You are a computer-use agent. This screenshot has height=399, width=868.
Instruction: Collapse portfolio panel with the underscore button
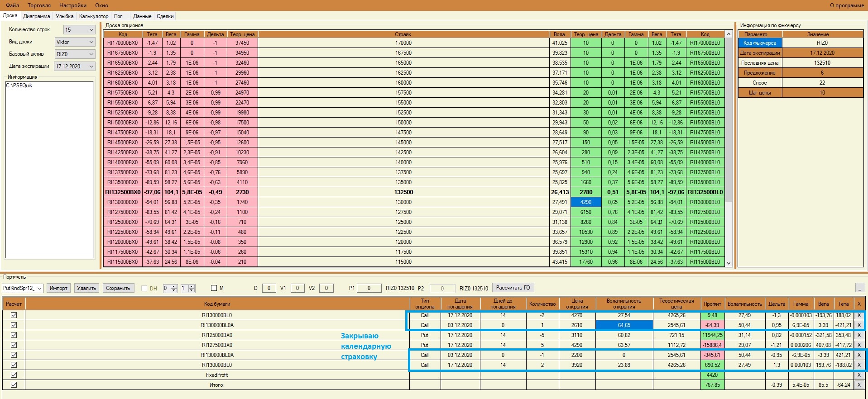(860, 288)
